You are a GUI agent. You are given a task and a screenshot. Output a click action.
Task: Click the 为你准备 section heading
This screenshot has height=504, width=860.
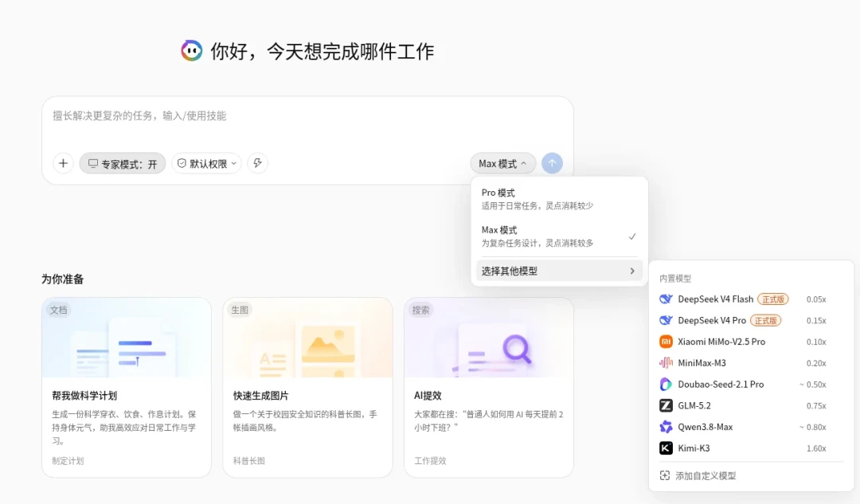click(x=63, y=279)
